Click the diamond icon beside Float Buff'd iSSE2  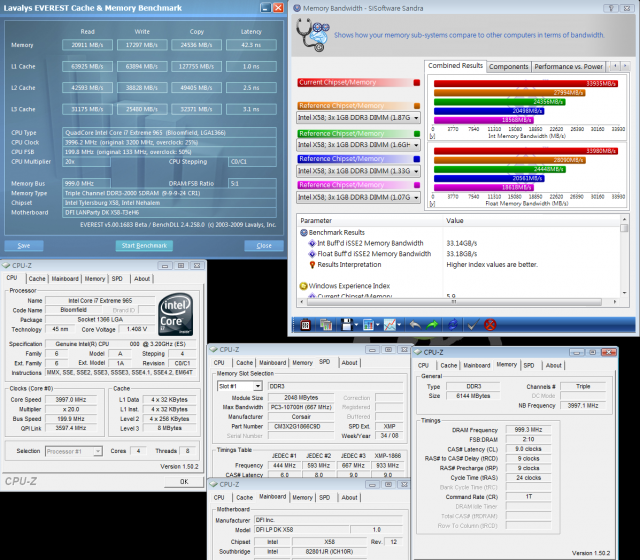[312, 254]
